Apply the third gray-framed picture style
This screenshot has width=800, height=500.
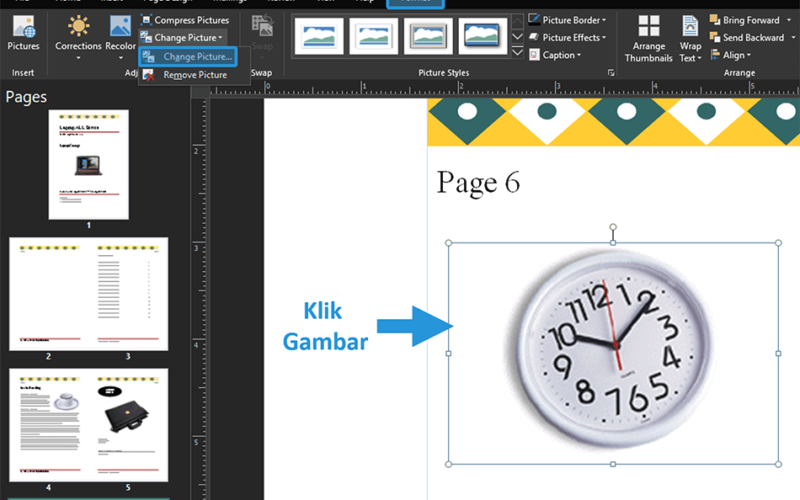[428, 36]
